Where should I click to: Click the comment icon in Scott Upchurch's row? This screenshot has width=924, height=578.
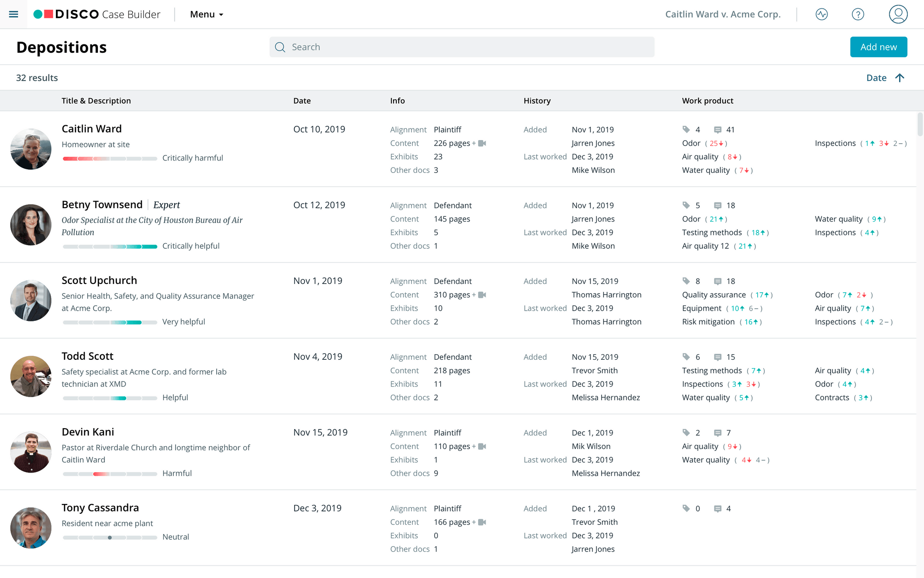click(x=717, y=281)
